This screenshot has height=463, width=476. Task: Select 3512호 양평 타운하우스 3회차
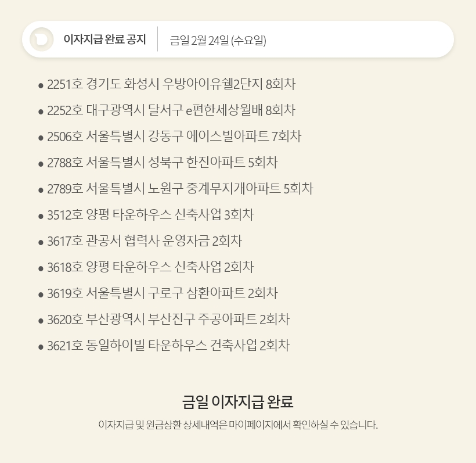tap(150, 215)
